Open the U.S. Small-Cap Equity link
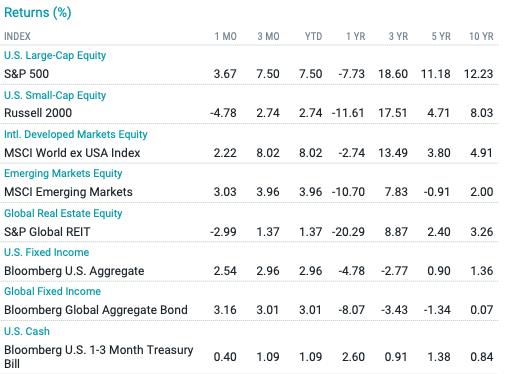Image resolution: width=505 pixels, height=374 pixels. (x=55, y=95)
